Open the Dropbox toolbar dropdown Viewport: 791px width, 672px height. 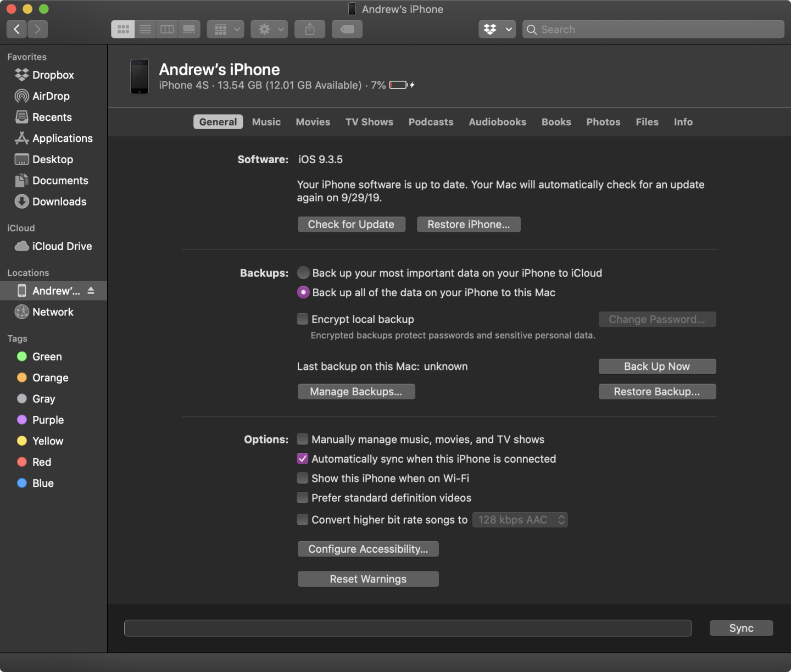[x=497, y=29]
